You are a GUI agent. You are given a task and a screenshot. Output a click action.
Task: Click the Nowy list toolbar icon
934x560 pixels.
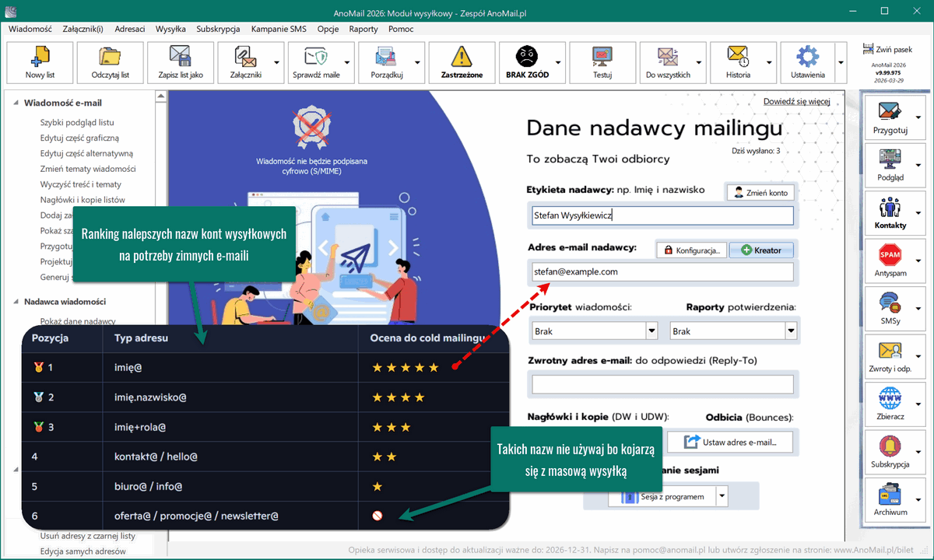(x=39, y=57)
